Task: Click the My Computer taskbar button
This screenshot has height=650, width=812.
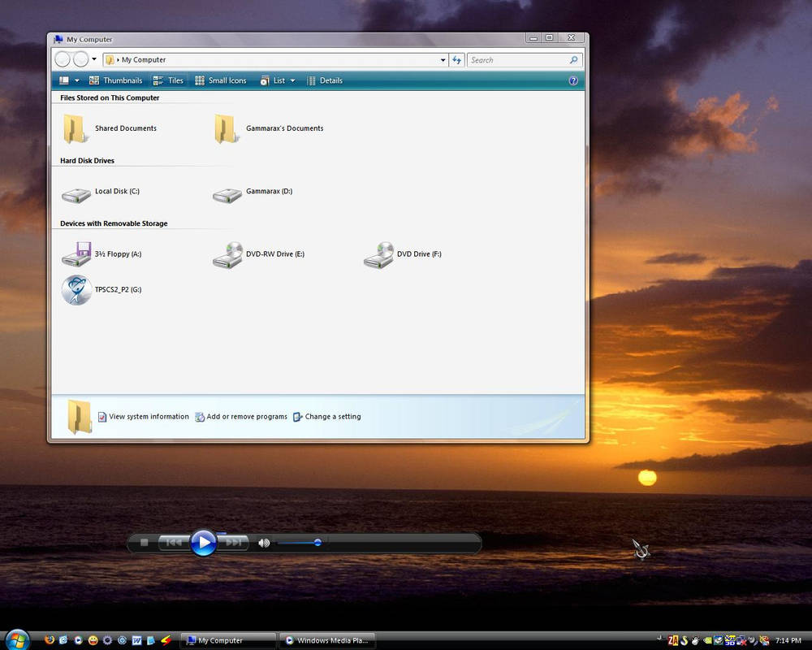Action: pos(228,641)
